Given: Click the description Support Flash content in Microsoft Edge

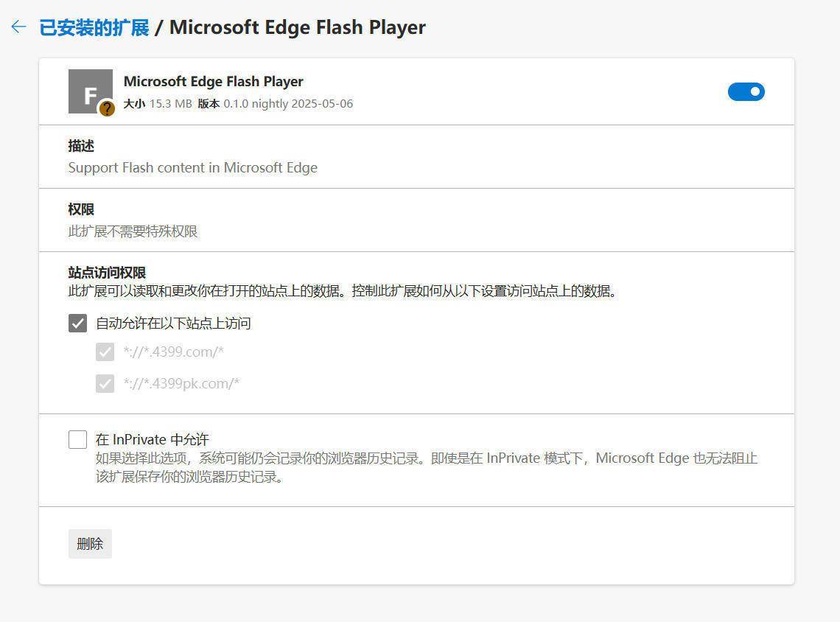Looking at the screenshot, I should [x=193, y=168].
